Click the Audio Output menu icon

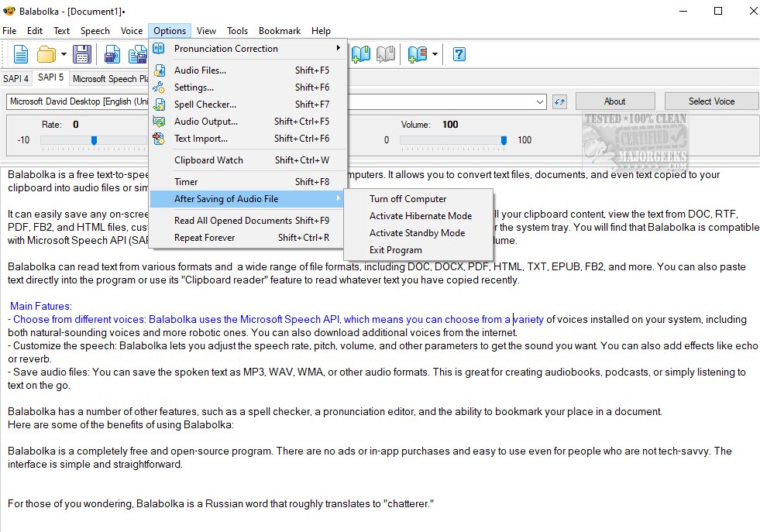pyautogui.click(x=159, y=121)
